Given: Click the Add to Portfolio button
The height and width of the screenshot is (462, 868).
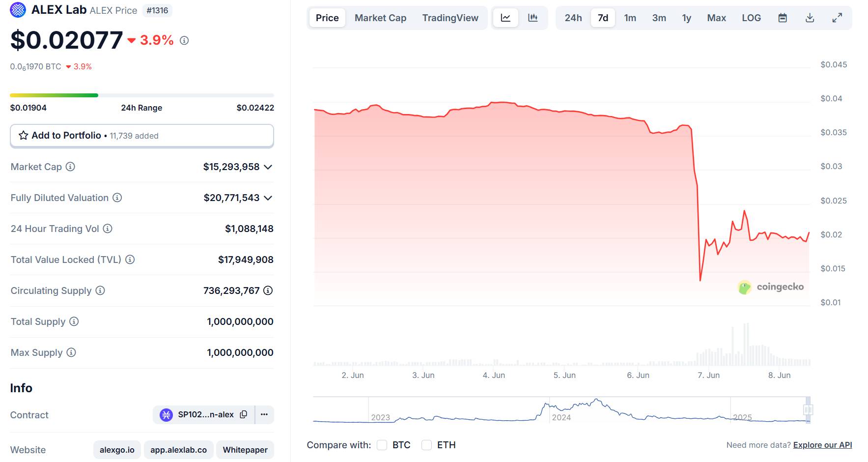Looking at the screenshot, I should (142, 136).
